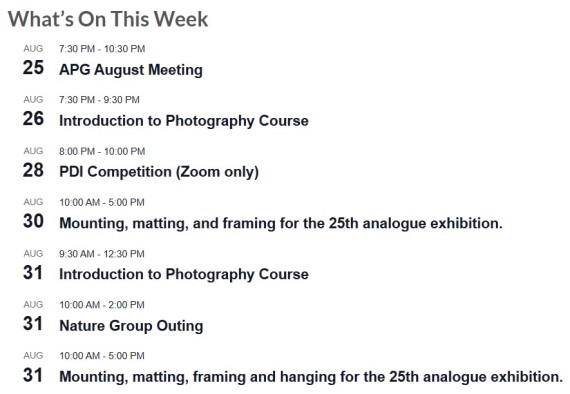Screen dimensions: 570x394
Task: Click the 7:30 PM - 10:30 PM time
Action: (102, 49)
